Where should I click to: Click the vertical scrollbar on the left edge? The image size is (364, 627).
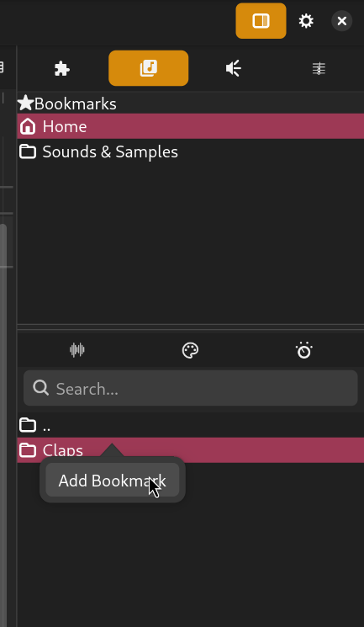coord(3,424)
